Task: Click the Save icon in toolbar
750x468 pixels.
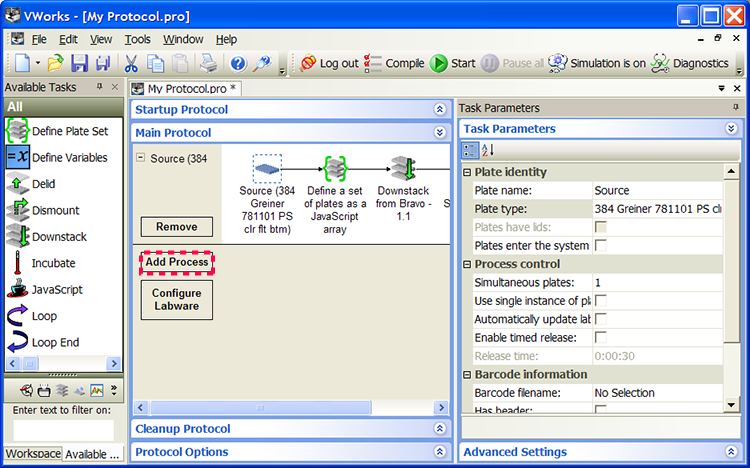Action: point(79,63)
